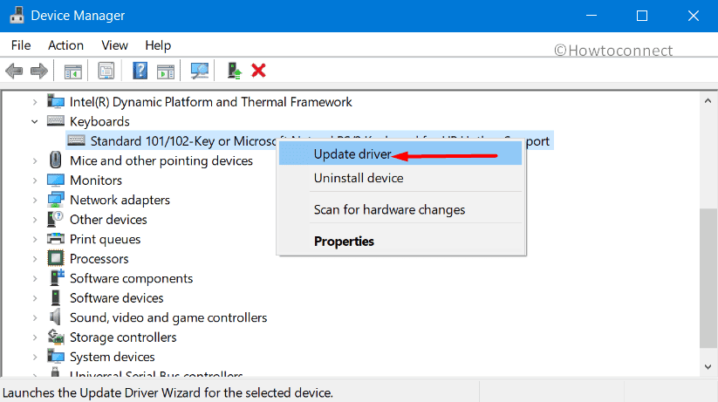The width and height of the screenshot is (718, 402).
Task: Click the Forward arrow in the toolbar
Action: [x=39, y=70]
